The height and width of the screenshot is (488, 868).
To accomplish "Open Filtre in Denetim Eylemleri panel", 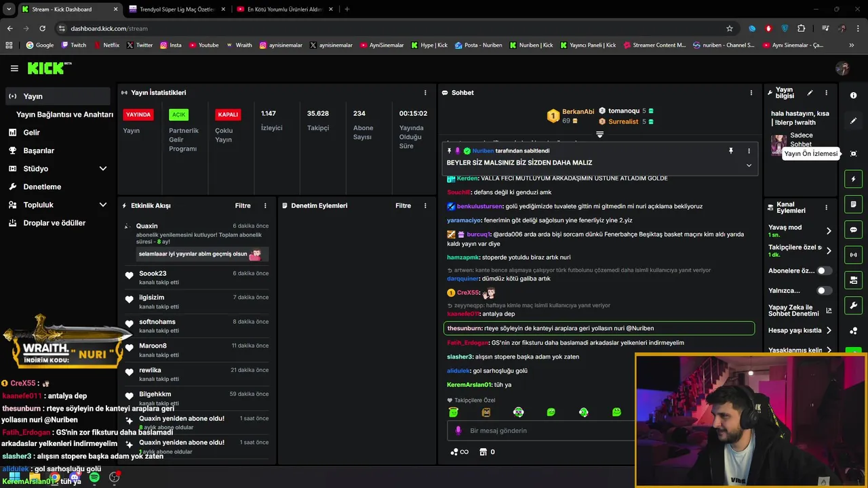I will pyautogui.click(x=403, y=206).
